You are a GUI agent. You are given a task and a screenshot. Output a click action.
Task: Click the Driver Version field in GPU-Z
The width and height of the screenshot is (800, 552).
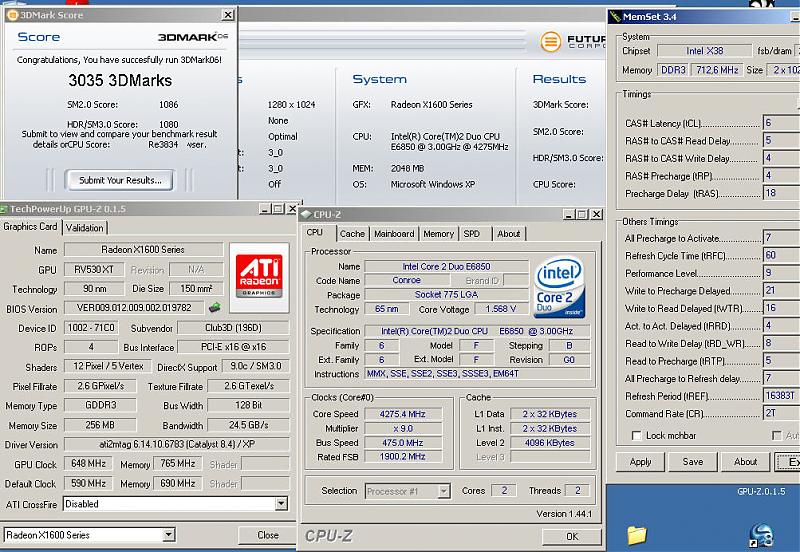tap(177, 444)
